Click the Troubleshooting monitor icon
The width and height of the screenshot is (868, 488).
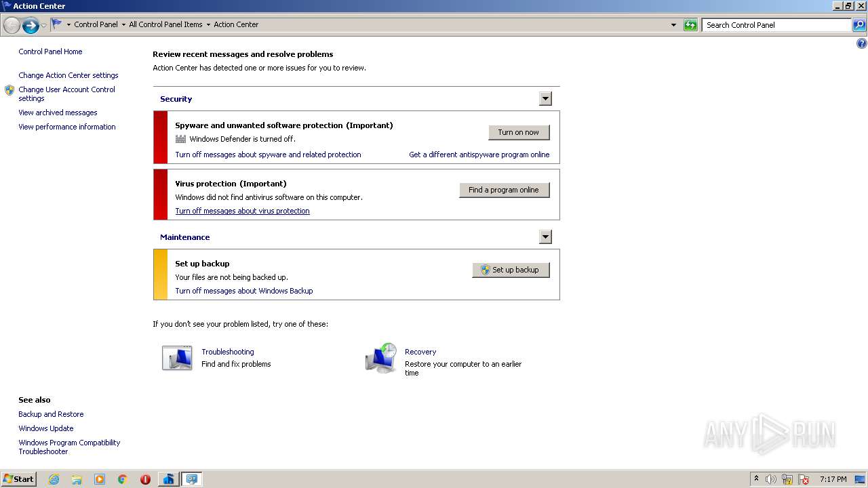[x=177, y=358]
